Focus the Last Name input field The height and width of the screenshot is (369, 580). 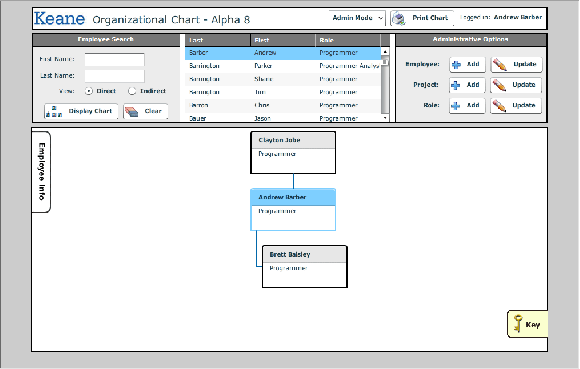pos(114,76)
